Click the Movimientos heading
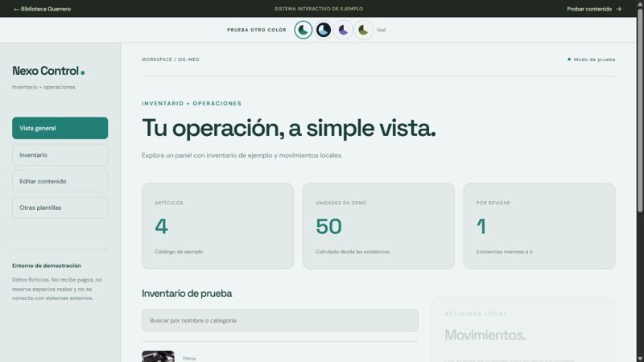This screenshot has height=362, width=644. click(x=485, y=335)
